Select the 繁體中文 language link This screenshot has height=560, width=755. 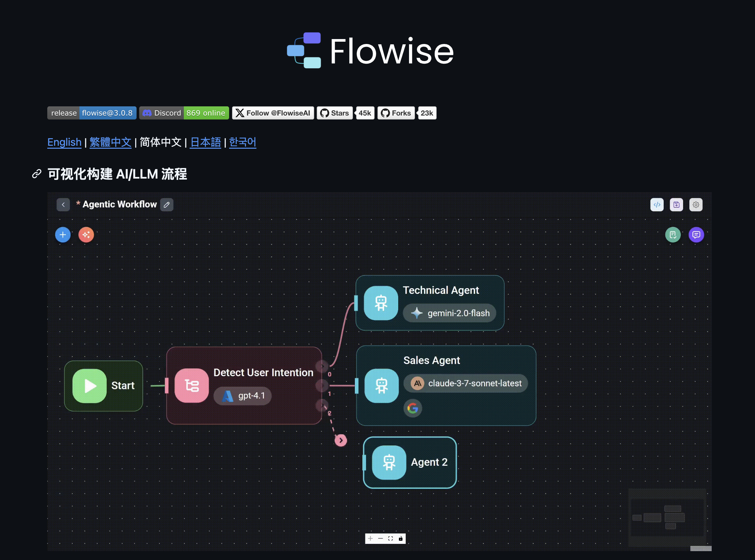pyautogui.click(x=110, y=142)
